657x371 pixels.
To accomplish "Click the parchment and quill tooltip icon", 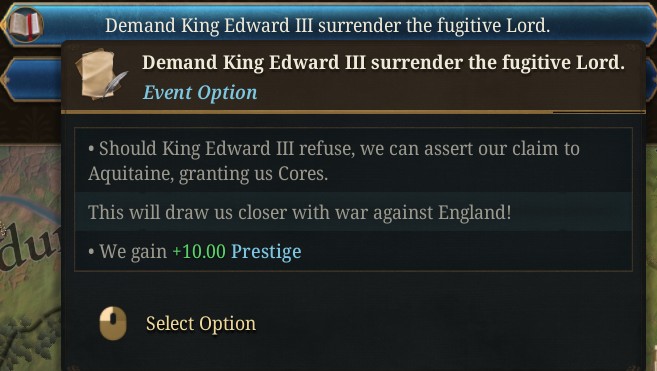I will [101, 74].
